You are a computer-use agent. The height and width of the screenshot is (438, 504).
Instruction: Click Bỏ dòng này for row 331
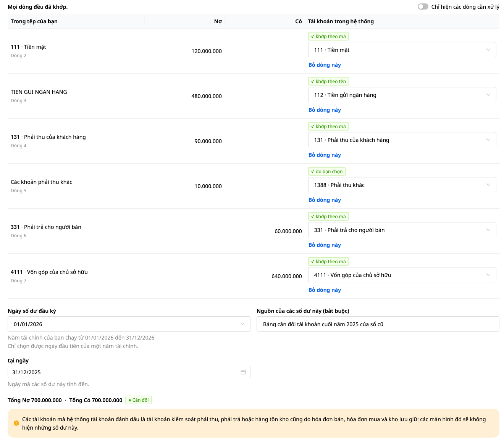tap(325, 245)
